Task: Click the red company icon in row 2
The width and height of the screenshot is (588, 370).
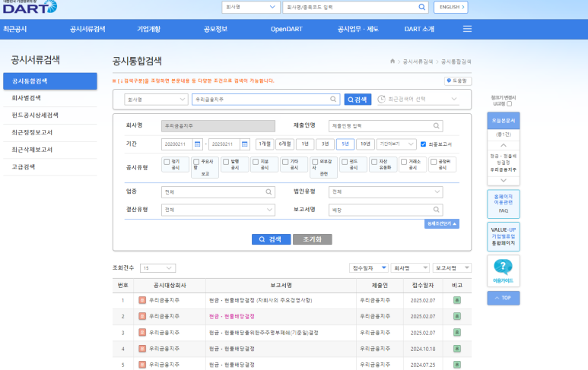Action: click(x=142, y=316)
